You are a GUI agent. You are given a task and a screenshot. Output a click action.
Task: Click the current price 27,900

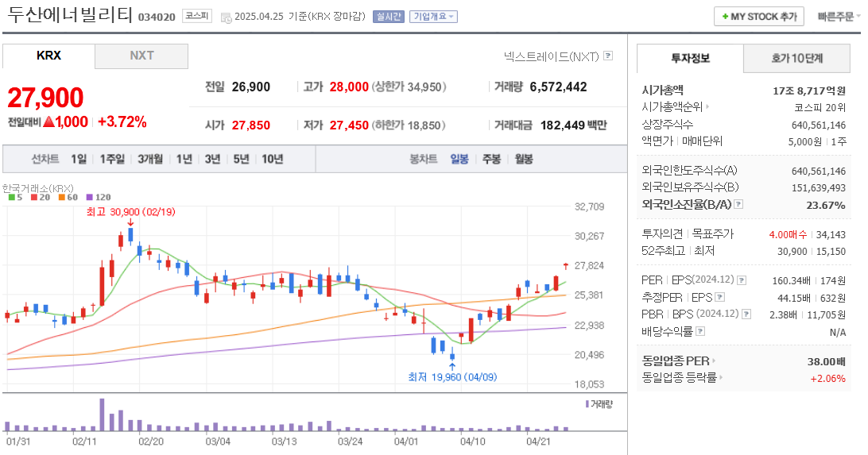(x=45, y=98)
